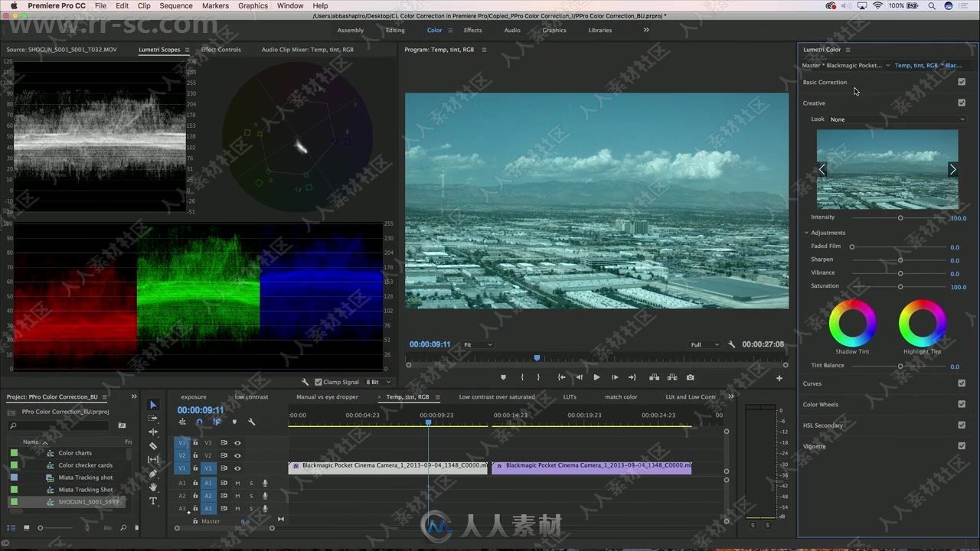Select the Hand tool
The height and width of the screenshot is (551, 980).
[x=153, y=487]
